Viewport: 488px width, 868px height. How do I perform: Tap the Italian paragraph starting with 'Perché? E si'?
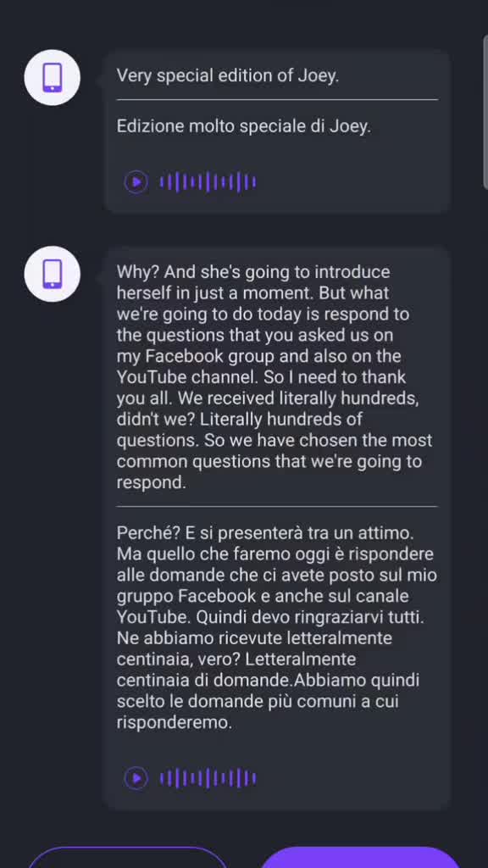click(277, 628)
